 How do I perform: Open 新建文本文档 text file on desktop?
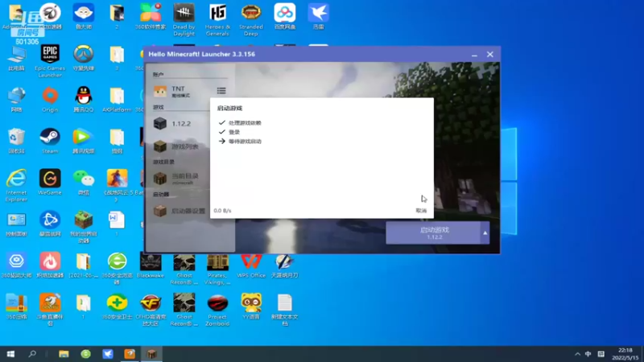click(x=285, y=310)
